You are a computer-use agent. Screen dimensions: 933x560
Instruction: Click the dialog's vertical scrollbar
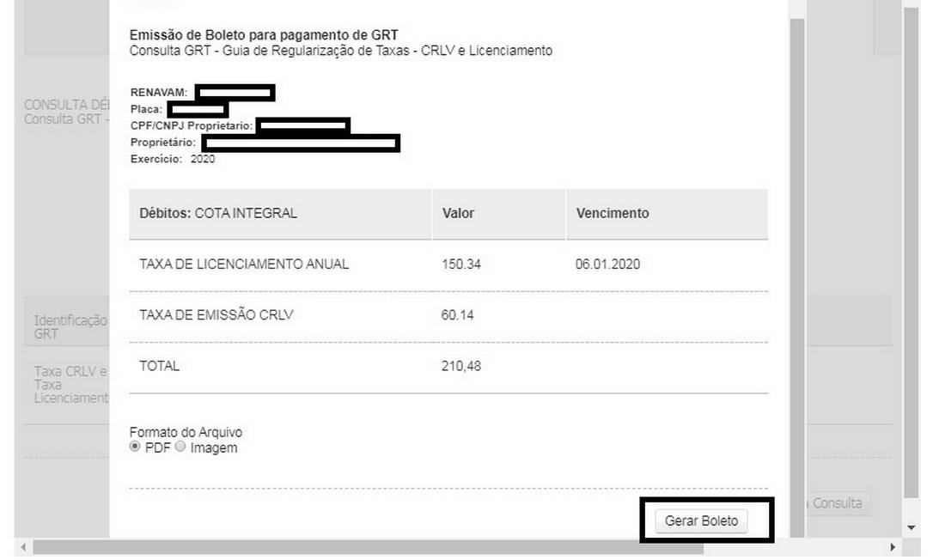point(796,258)
